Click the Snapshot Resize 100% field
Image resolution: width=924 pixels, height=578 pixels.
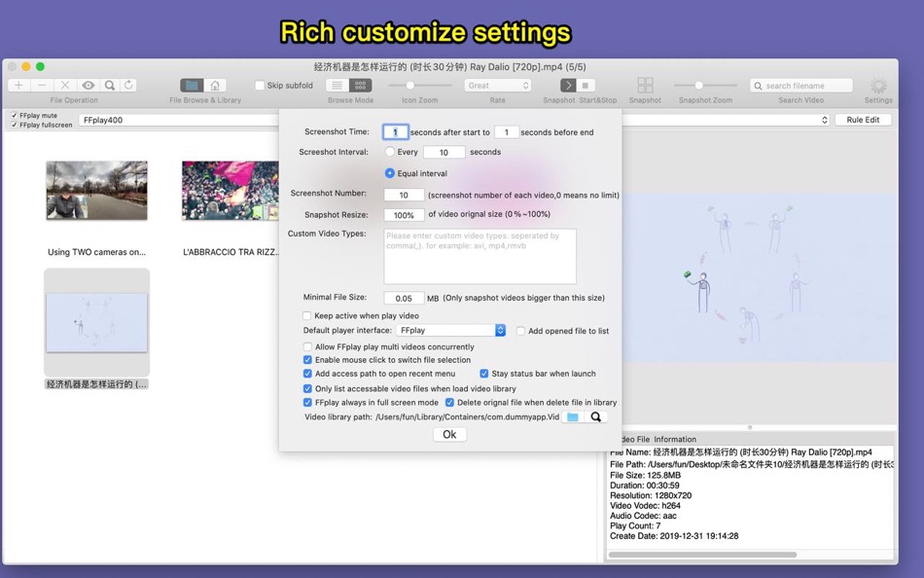pos(404,215)
